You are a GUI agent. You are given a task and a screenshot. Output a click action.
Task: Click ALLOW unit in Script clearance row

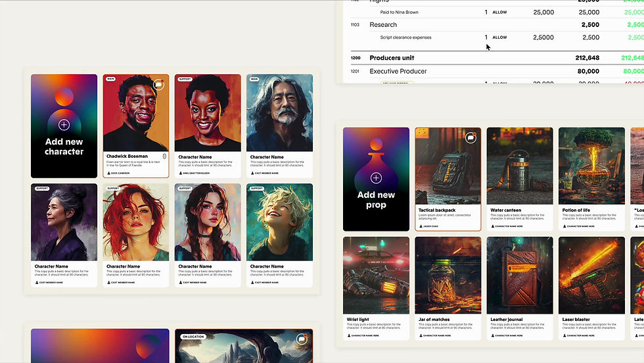pyautogui.click(x=499, y=37)
